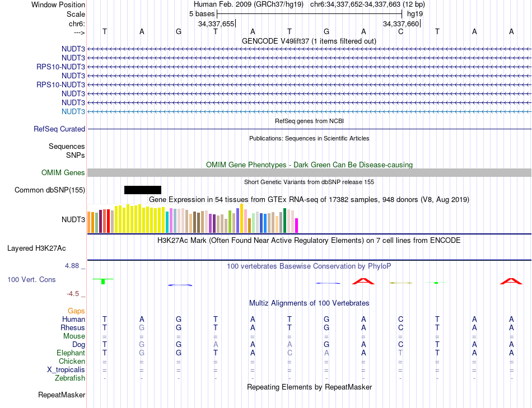Click 'Gene Expression in 54 tissues' title

pos(309,199)
